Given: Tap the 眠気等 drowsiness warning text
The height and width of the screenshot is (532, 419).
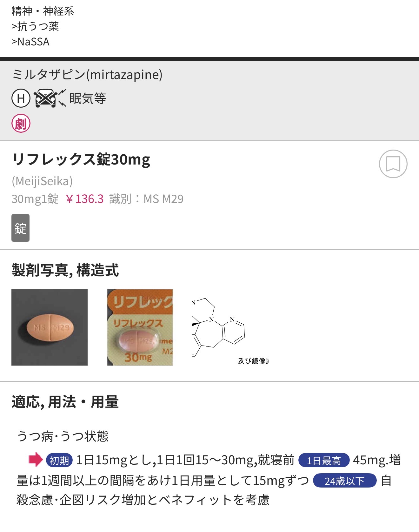Looking at the screenshot, I should [x=88, y=98].
